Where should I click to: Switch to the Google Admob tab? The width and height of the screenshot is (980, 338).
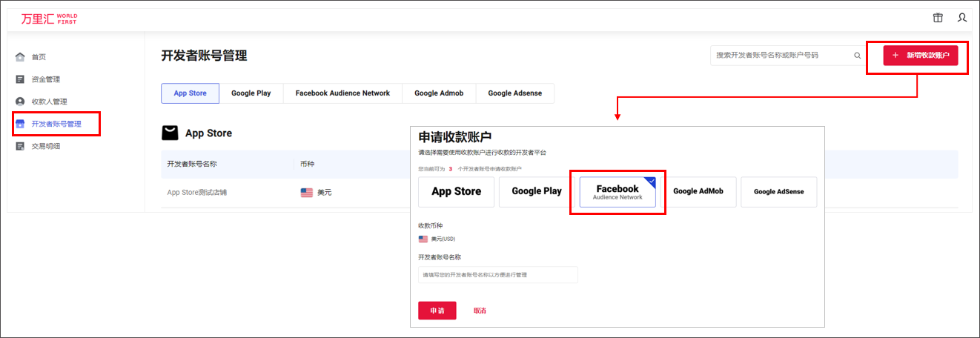click(x=439, y=93)
